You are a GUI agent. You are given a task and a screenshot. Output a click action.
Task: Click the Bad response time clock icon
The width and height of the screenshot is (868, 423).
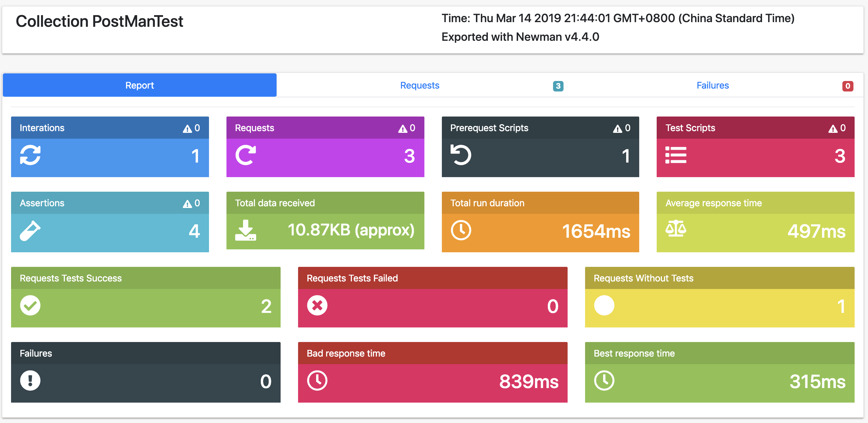point(317,381)
